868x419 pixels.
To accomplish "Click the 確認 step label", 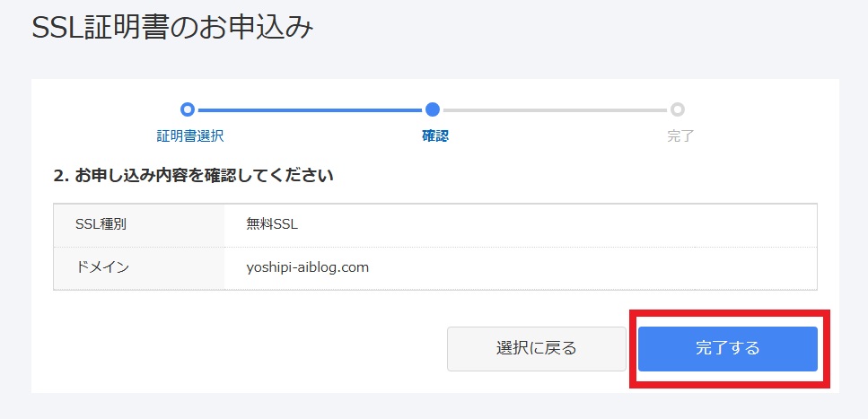I will pos(435,136).
